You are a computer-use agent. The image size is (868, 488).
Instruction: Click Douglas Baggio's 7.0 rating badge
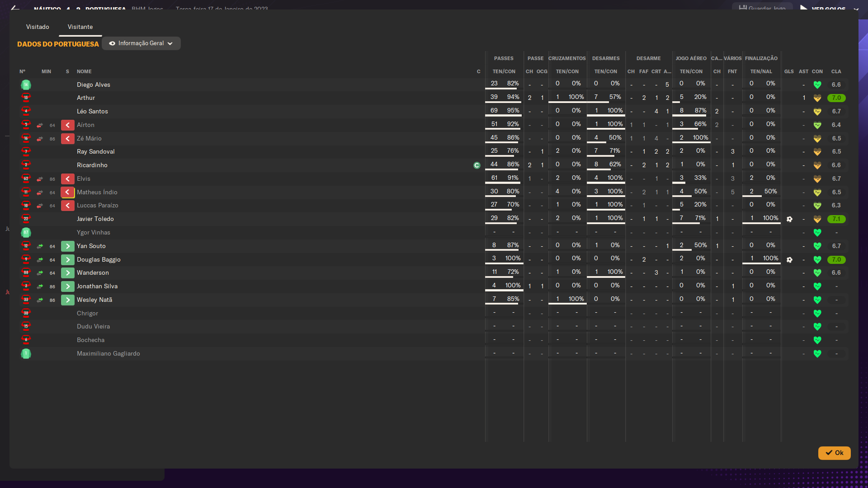(x=836, y=260)
